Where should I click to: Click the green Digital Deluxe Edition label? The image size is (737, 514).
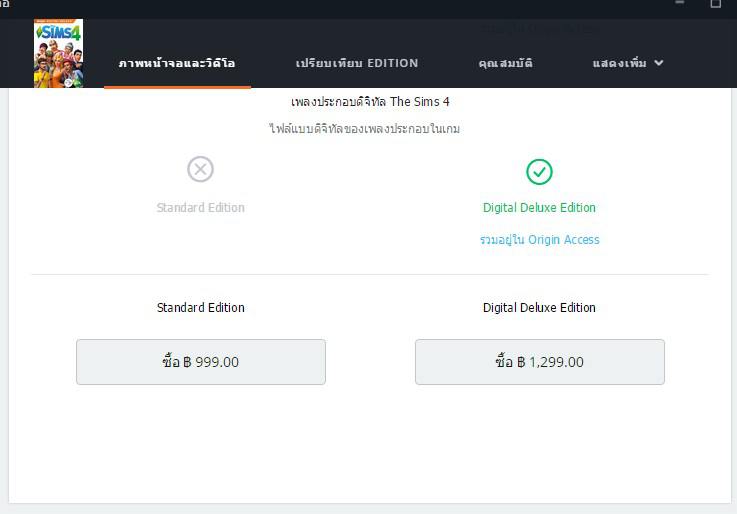539,208
